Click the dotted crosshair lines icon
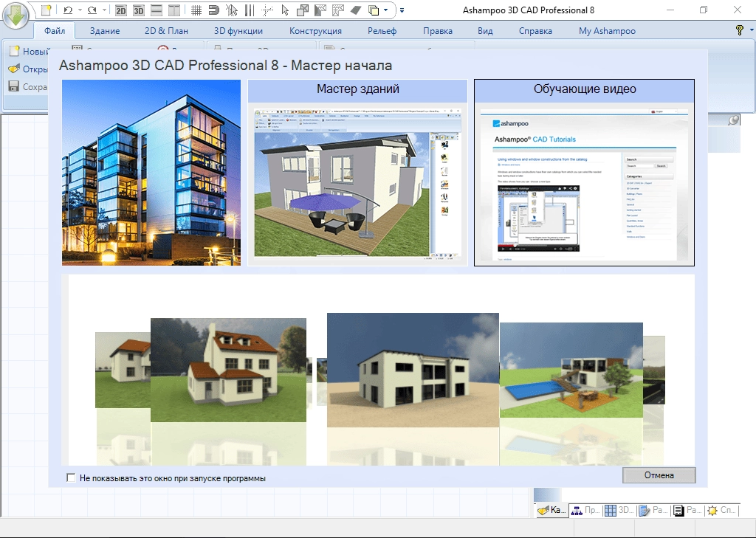Image resolution: width=756 pixels, height=538 pixels. coord(267,10)
